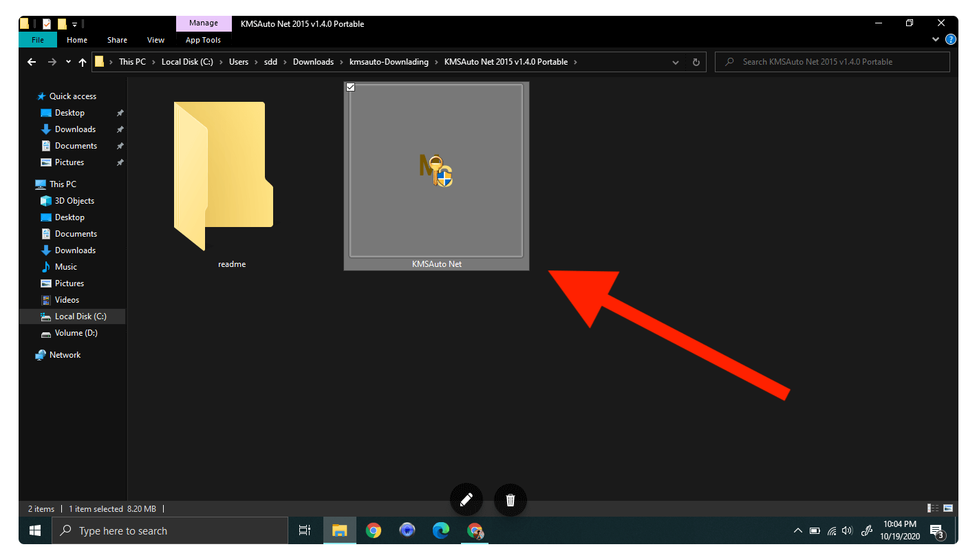Click the trash delete icon at the bottom

coord(510,499)
